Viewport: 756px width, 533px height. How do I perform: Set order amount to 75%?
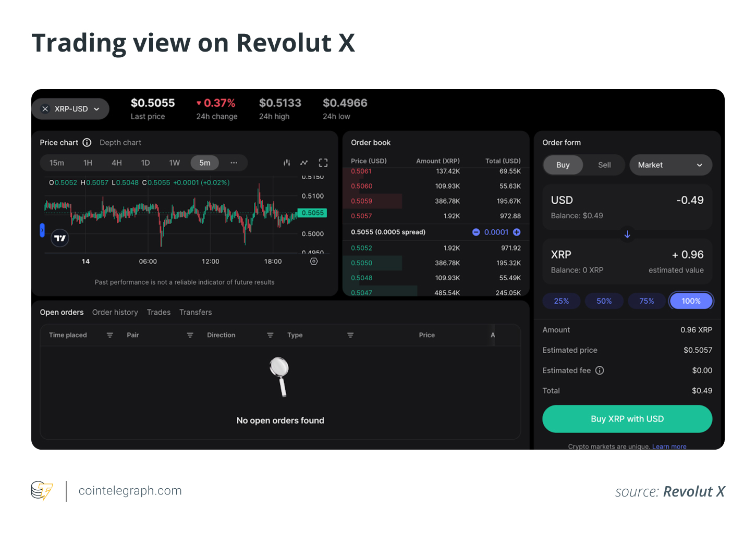click(x=647, y=301)
